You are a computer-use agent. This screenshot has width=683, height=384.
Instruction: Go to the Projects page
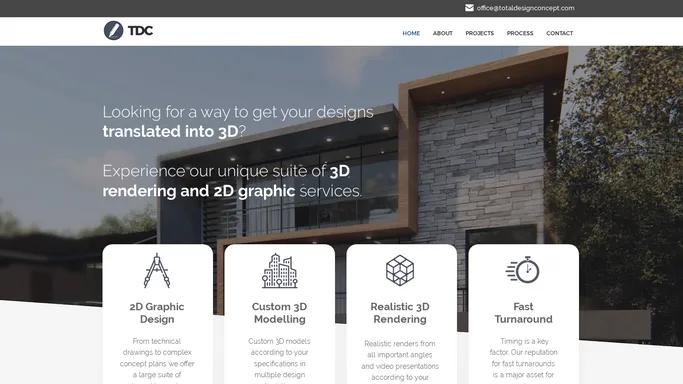[x=480, y=33]
